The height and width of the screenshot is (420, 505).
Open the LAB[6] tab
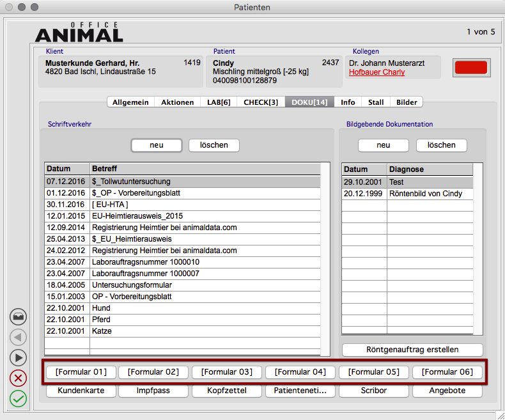[x=219, y=102]
